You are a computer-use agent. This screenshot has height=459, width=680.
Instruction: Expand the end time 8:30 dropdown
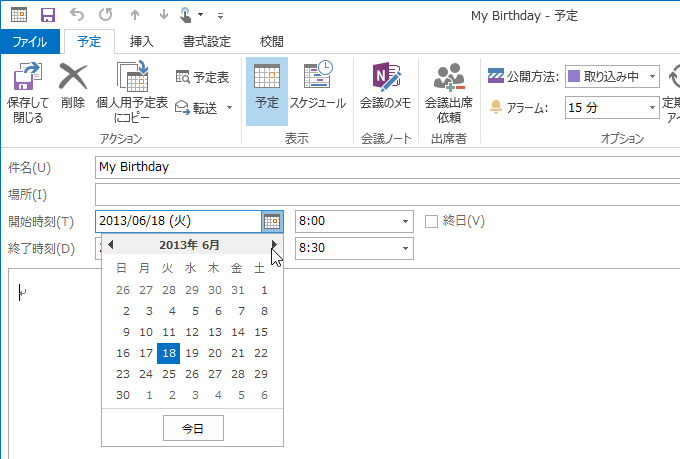pyautogui.click(x=405, y=247)
